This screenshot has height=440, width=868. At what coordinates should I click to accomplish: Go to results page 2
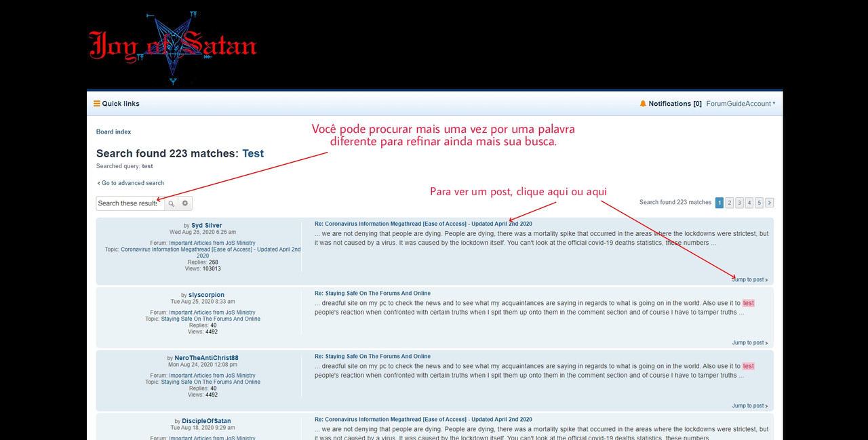(730, 203)
